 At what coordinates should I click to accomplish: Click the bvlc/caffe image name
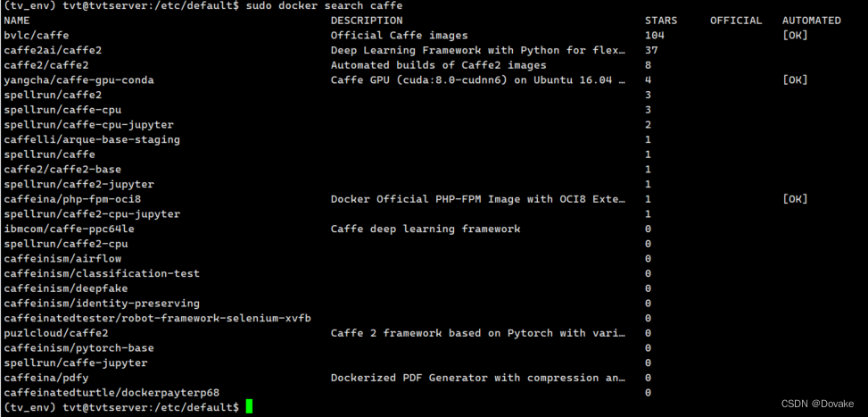tap(36, 36)
